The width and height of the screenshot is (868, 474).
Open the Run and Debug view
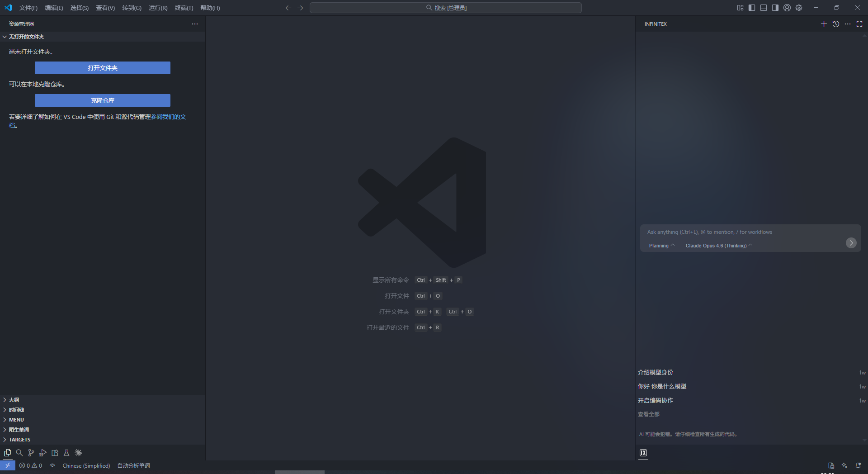click(x=43, y=453)
